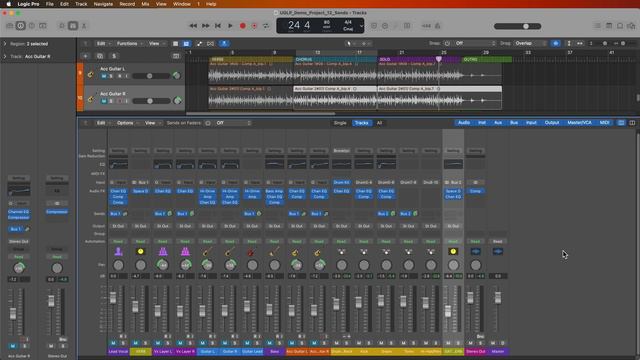The width and height of the screenshot is (640, 360).
Task: Toggle Cycle mode button
Action: click(x=266, y=26)
